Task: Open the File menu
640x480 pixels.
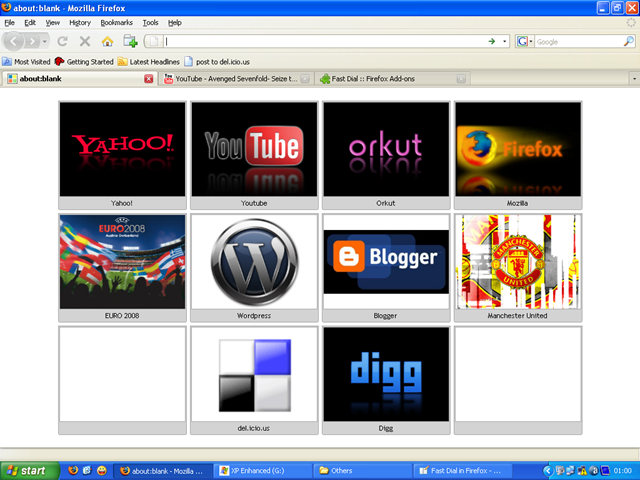Action: point(9,22)
